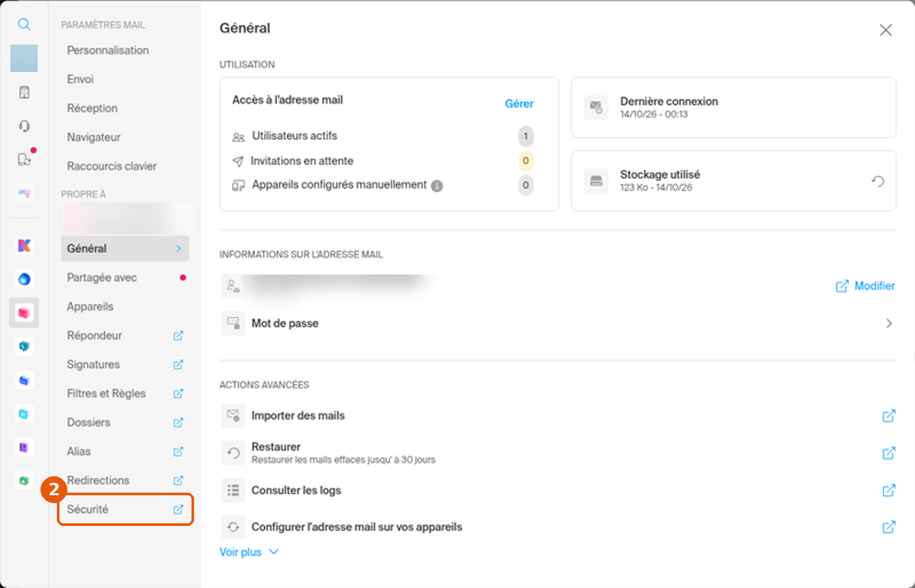This screenshot has width=915, height=588.
Task: Click the external link icon next to Dossiers
Action: coord(178,423)
